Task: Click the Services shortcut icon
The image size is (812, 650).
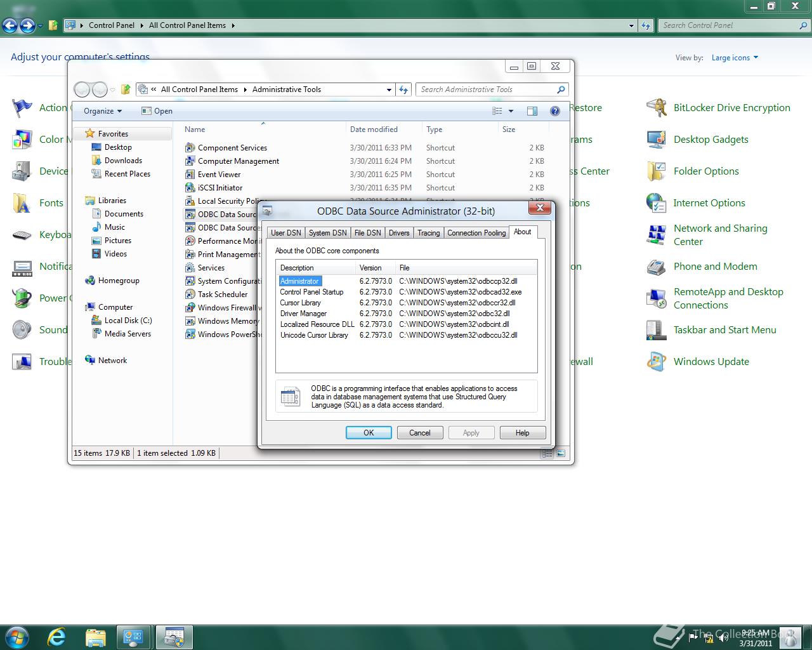Action: [x=190, y=267]
